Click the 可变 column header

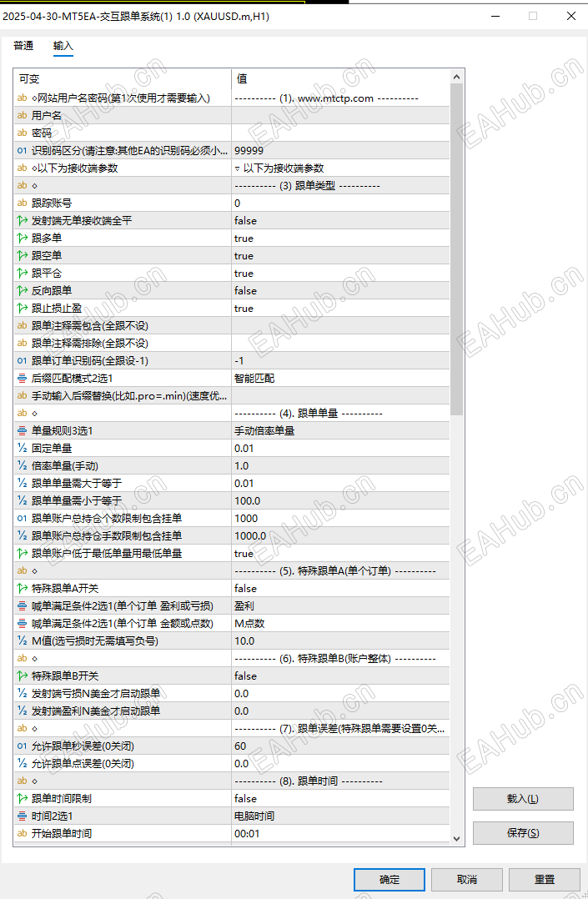(123, 79)
